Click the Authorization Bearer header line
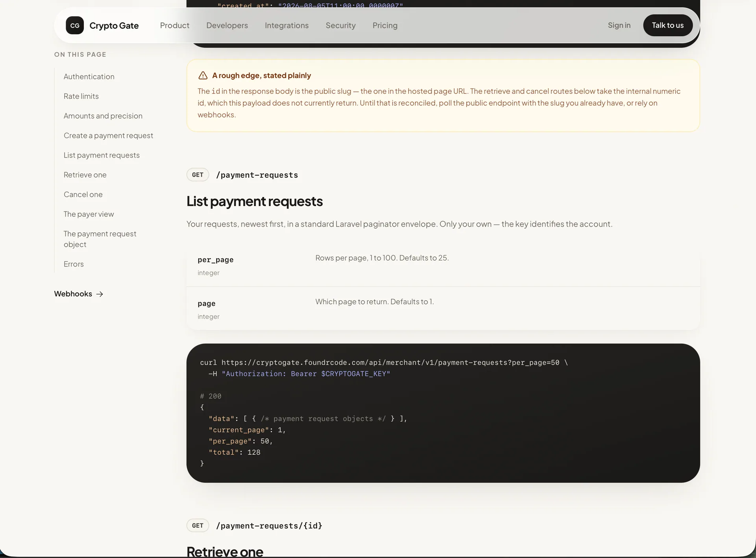Viewport: 756px width, 558px height. click(299, 374)
